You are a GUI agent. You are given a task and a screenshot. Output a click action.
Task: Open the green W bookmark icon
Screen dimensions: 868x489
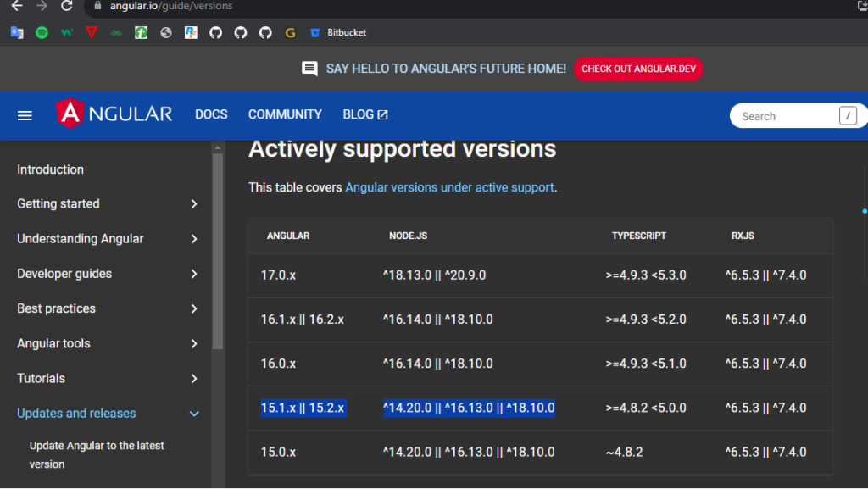tap(66, 33)
